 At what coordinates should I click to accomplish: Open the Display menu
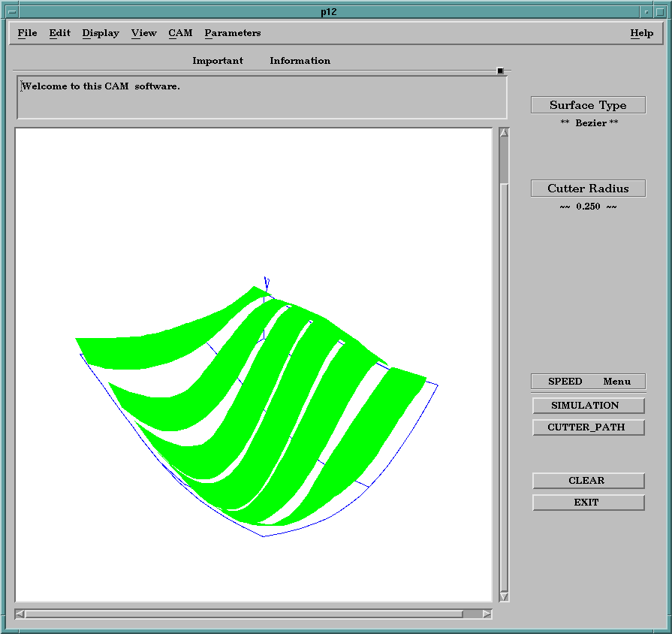(101, 33)
